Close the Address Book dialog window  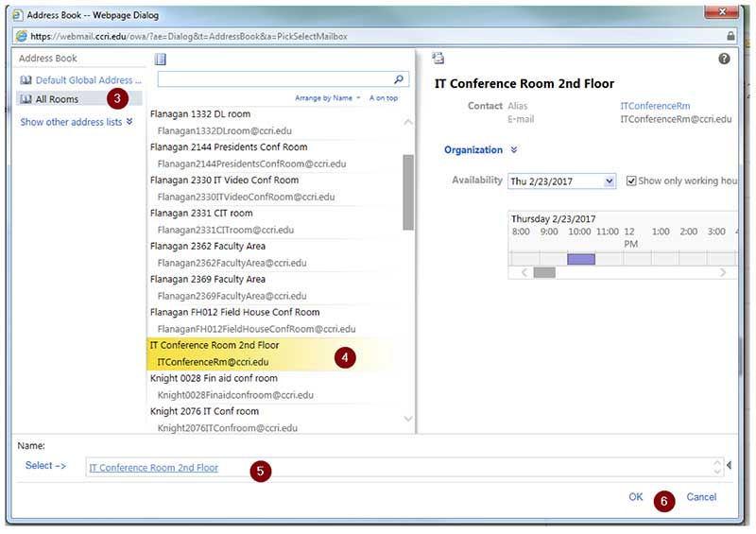tap(722, 11)
